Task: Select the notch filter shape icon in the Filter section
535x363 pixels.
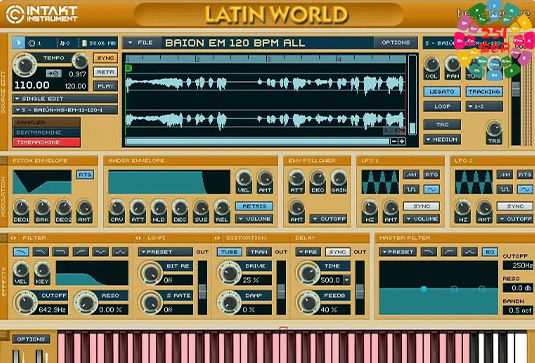Action: tap(100, 252)
